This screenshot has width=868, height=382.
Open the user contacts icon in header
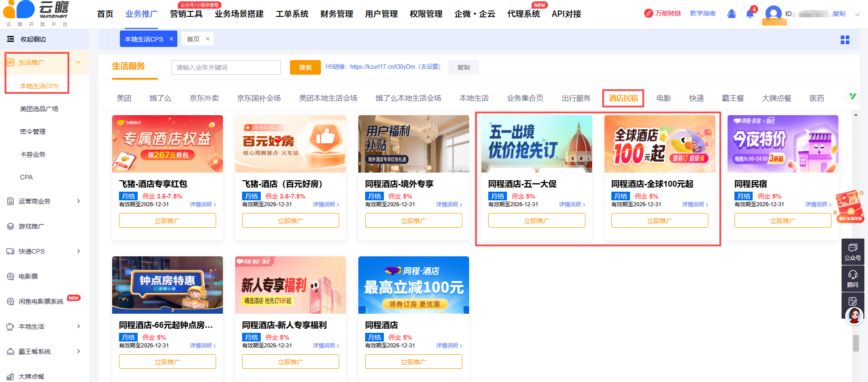click(732, 14)
